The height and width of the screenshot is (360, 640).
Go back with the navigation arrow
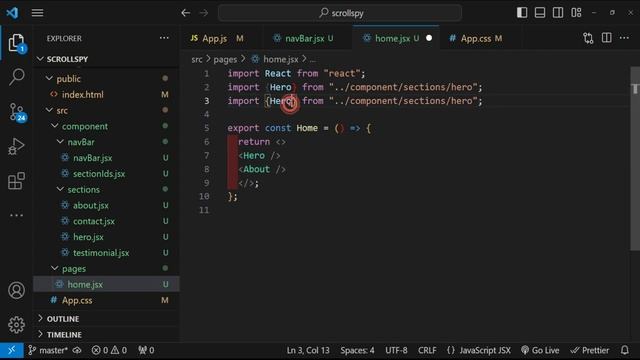(x=186, y=13)
